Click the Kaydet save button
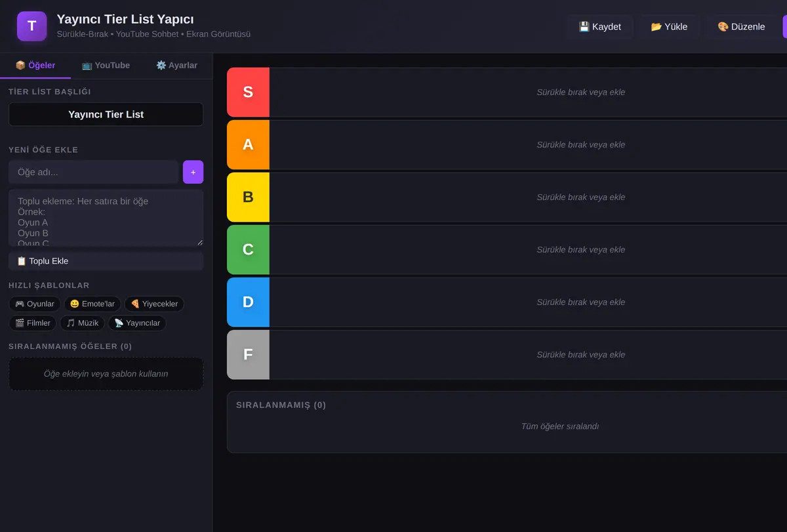This screenshot has width=787, height=532. pos(600,27)
